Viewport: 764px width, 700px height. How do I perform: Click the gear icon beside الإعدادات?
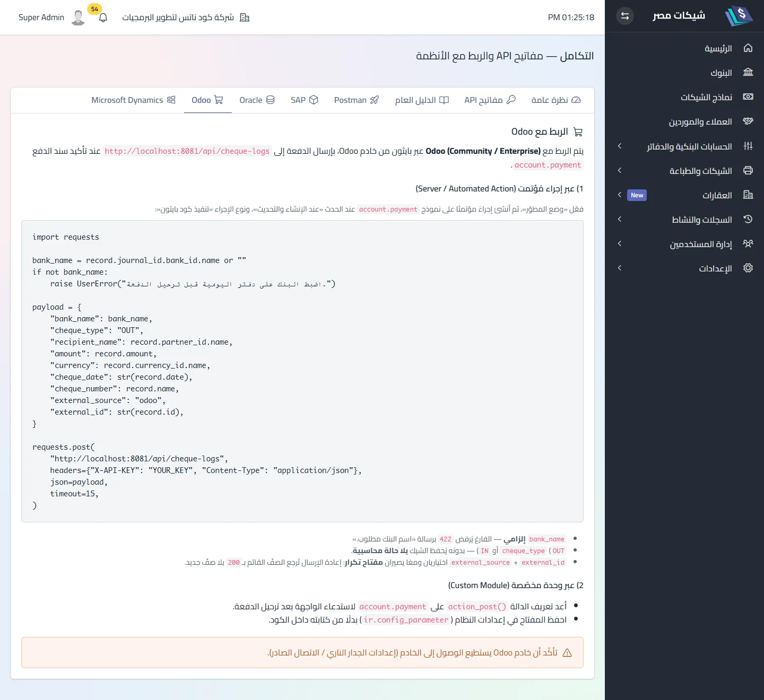click(x=748, y=268)
